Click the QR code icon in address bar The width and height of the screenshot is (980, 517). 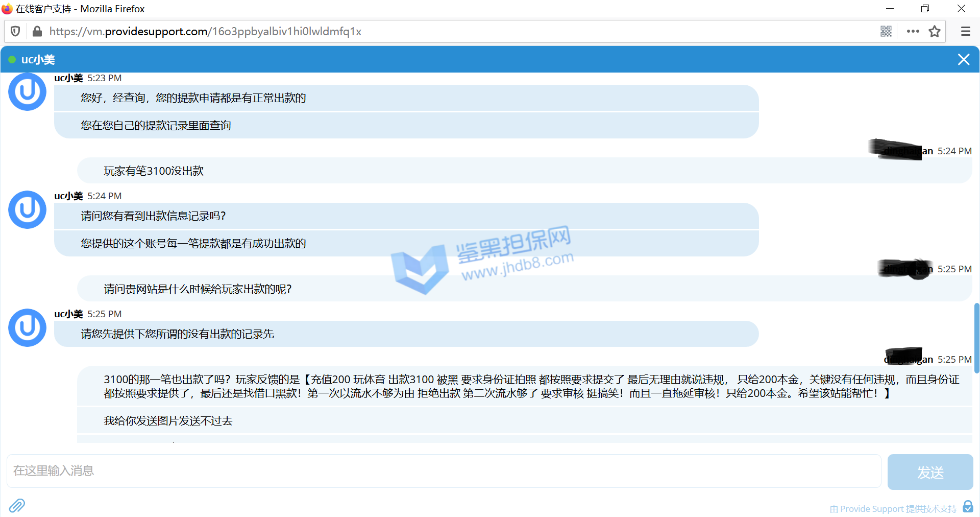[x=886, y=32]
